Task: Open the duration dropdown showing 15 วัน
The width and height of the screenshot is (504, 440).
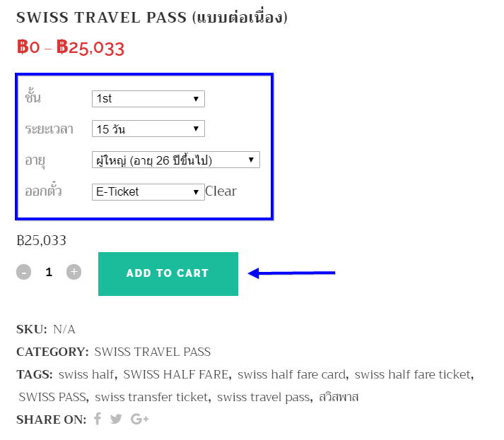Action: (148, 129)
